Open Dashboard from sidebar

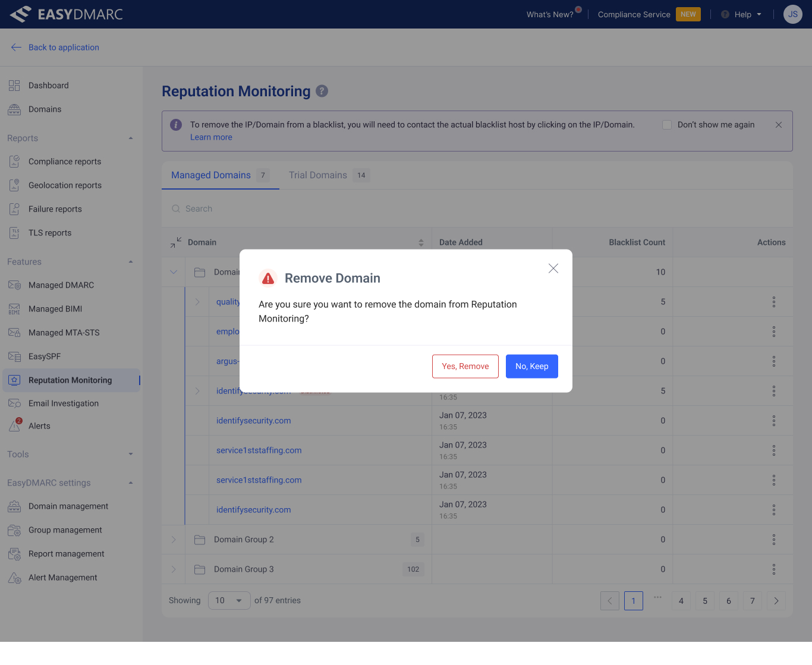pyautogui.click(x=49, y=86)
